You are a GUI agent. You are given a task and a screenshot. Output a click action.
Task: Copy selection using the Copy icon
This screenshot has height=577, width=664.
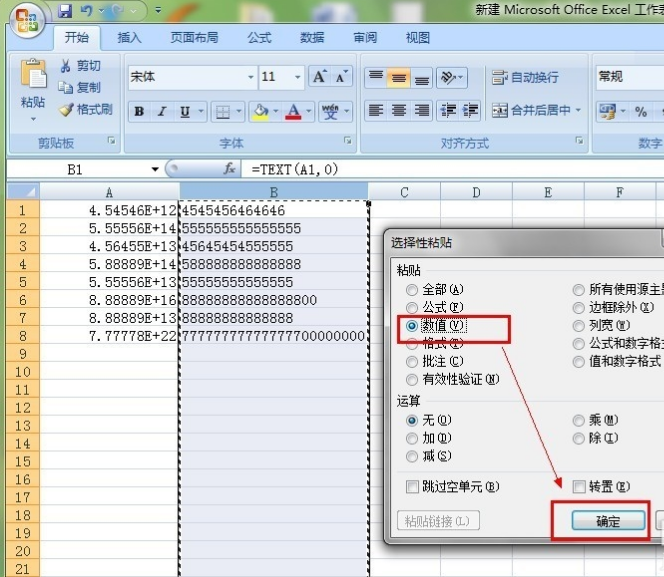point(65,87)
